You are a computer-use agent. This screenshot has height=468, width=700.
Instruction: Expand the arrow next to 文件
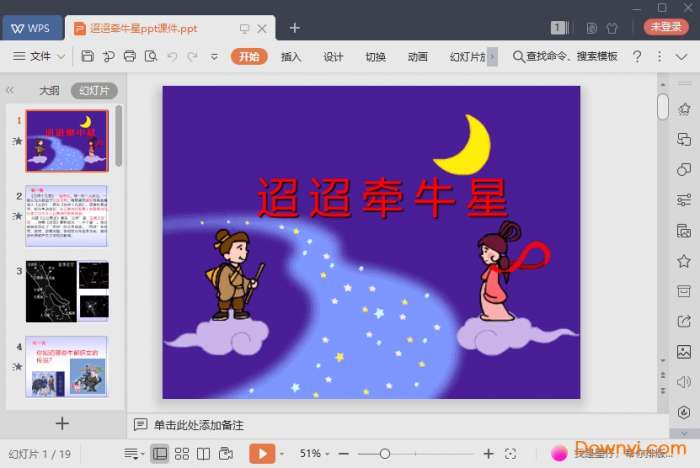[x=61, y=57]
